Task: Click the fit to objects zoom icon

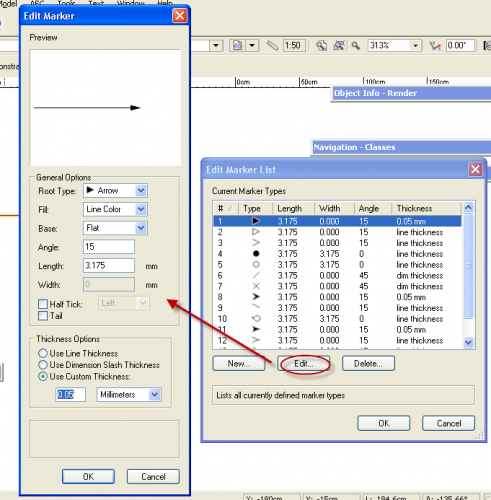Action: coord(339,45)
